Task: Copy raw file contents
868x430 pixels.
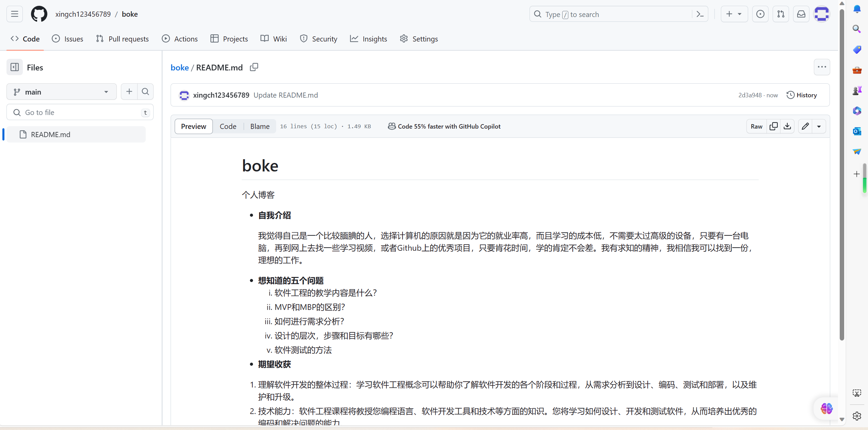Action: tap(773, 126)
